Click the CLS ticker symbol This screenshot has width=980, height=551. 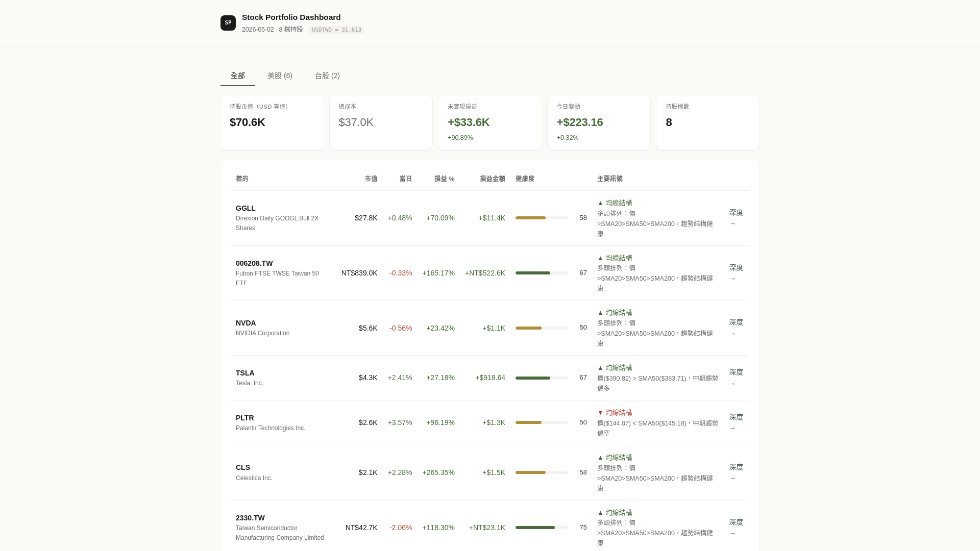243,467
